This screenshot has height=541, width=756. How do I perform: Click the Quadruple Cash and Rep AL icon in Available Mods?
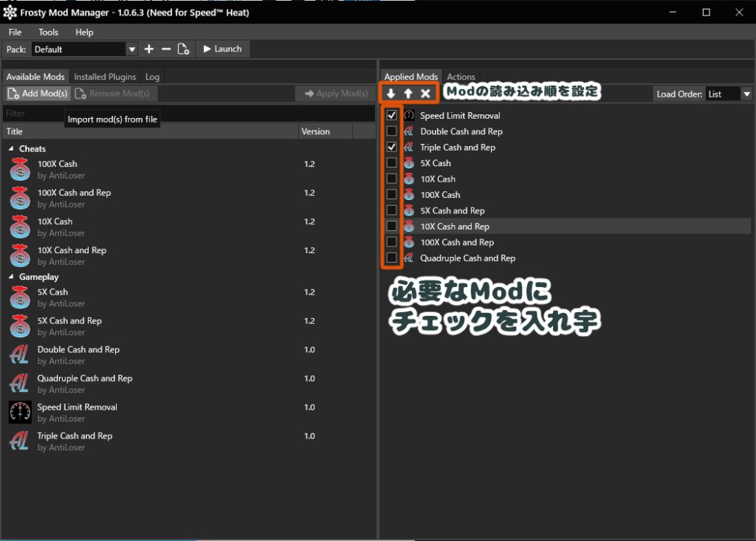(x=19, y=384)
